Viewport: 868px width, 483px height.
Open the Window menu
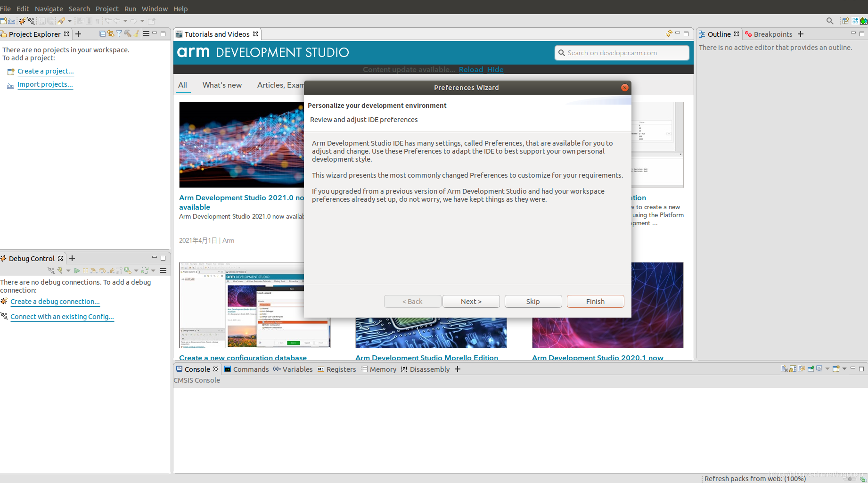155,8
